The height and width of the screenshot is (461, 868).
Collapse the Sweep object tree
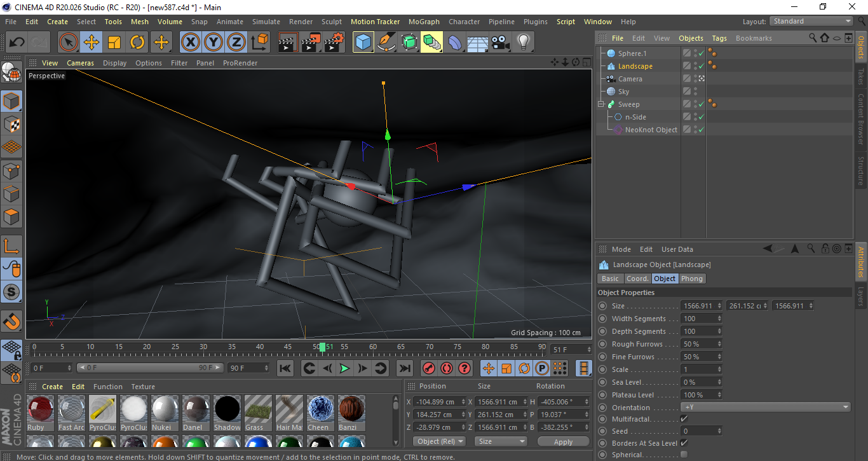[601, 104]
